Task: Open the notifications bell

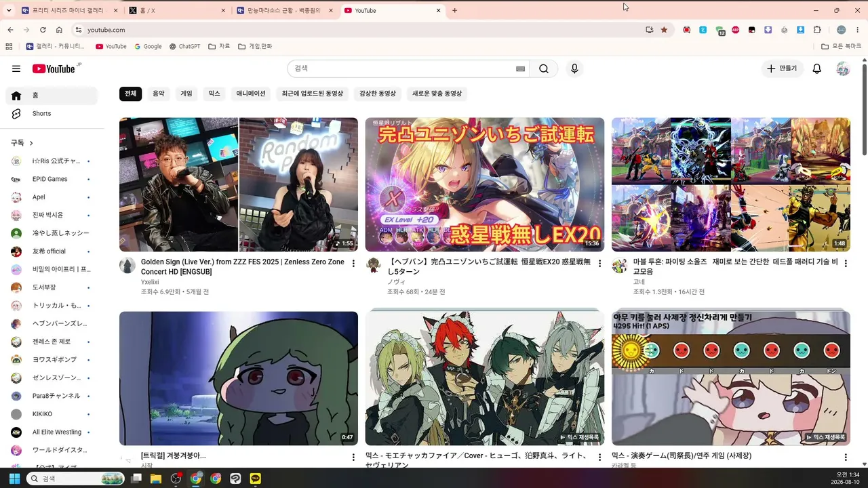Action: [817, 68]
